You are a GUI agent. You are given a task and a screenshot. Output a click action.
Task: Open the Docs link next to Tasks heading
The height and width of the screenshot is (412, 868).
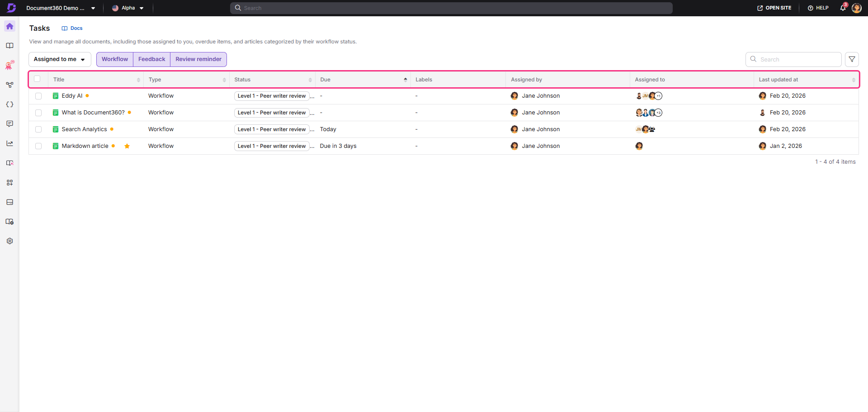tap(72, 28)
